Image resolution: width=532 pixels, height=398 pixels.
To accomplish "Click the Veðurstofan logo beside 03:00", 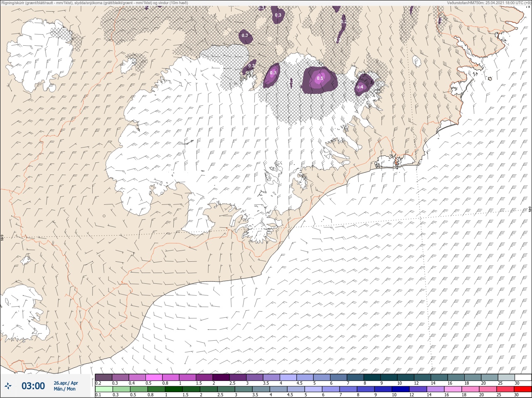I will click(8, 386).
